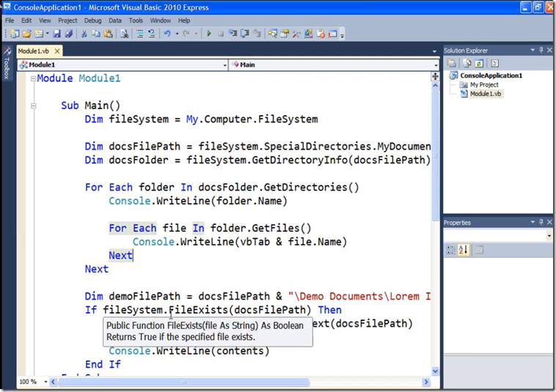This screenshot has height=392, width=556.
Task: Click the Error List toolbar icon
Action: click(x=321, y=34)
